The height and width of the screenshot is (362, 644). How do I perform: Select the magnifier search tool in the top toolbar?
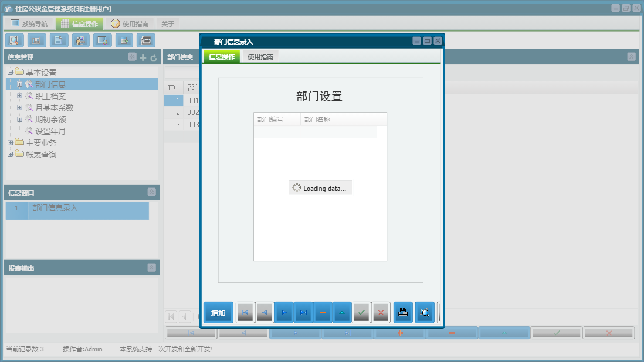[14, 40]
